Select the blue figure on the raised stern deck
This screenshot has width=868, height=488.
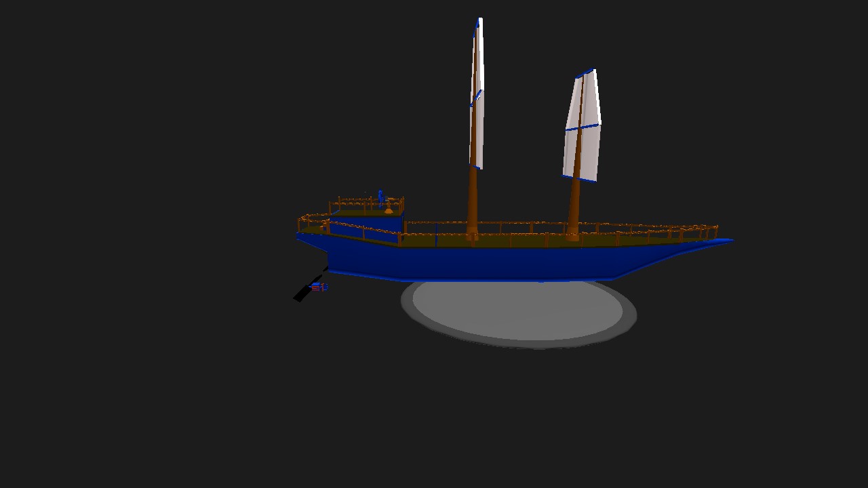click(381, 197)
